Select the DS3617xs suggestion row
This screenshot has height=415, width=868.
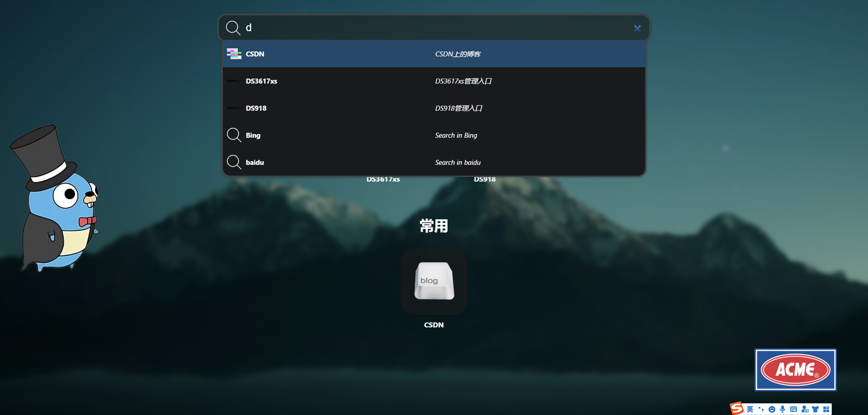[434, 81]
